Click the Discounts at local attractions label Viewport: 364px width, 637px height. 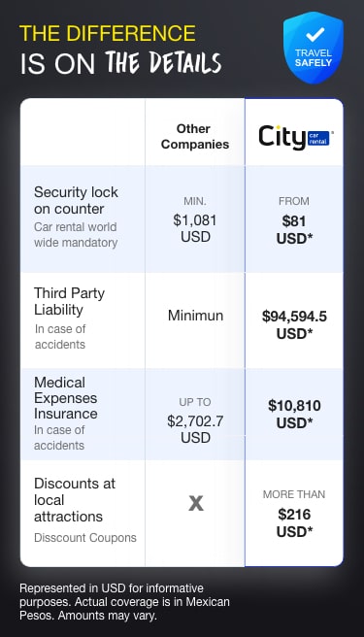[x=75, y=500]
